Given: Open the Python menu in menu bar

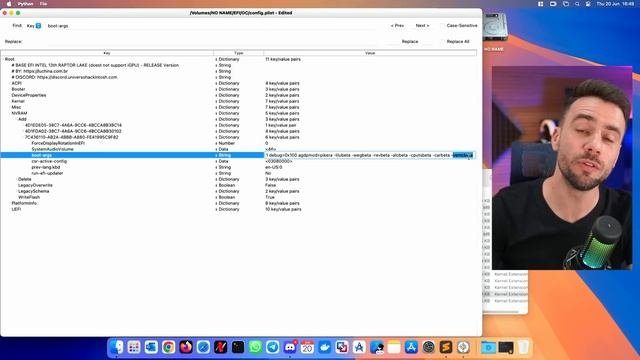Looking at the screenshot, I should tap(25, 4).
